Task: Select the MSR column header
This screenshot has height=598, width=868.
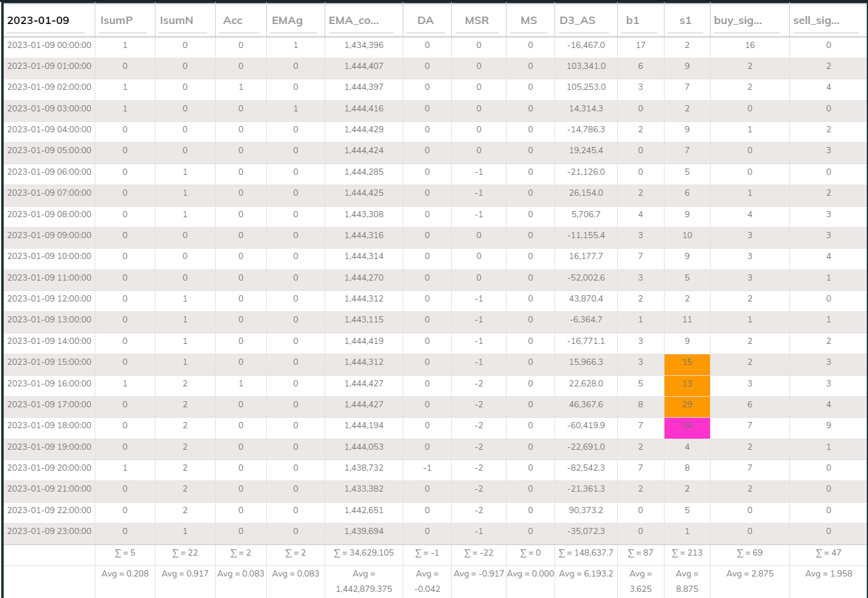Action: 477,20
